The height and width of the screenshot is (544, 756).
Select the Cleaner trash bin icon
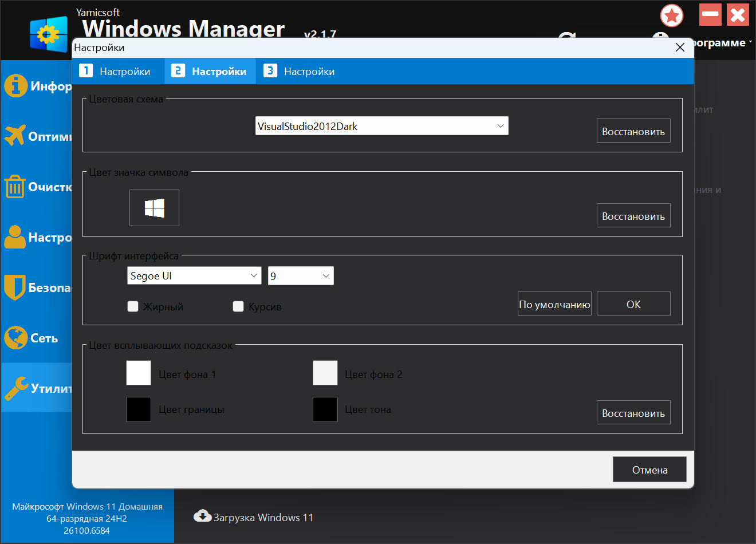15,187
